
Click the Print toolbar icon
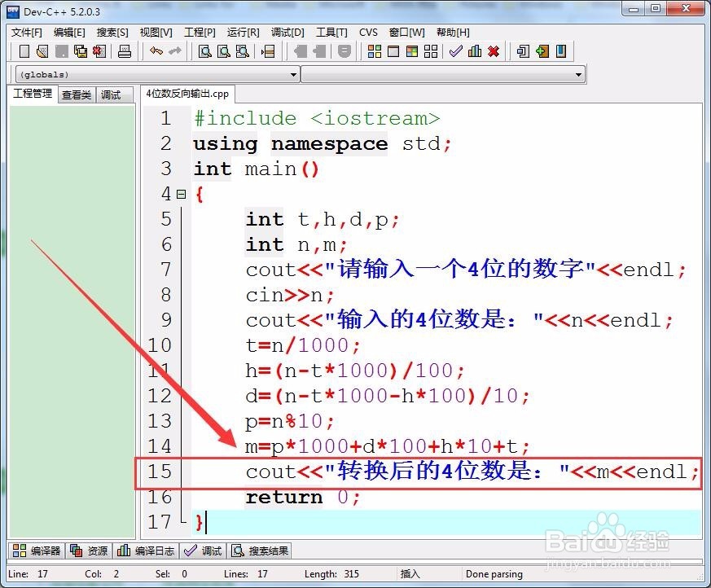pyautogui.click(x=125, y=51)
